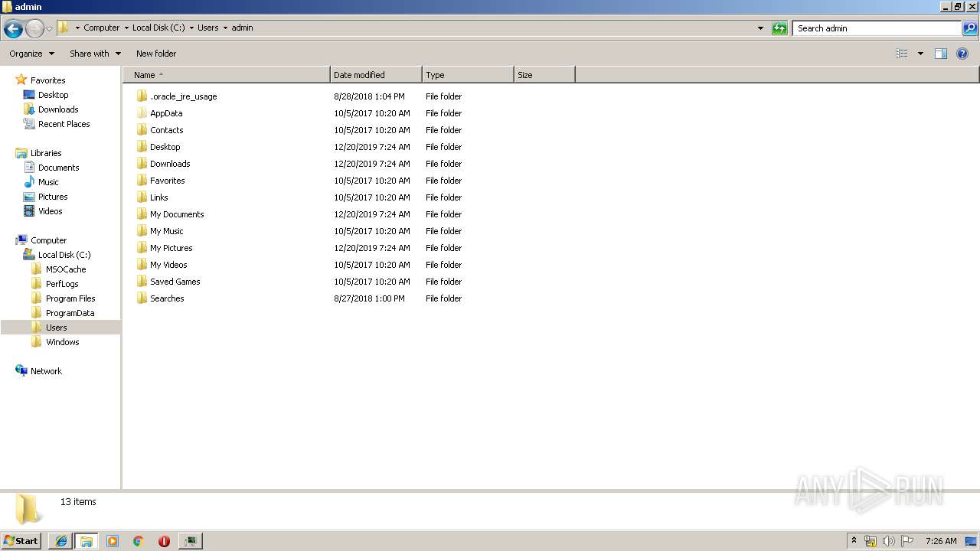Launch Internet Explorer from taskbar
The height and width of the screenshot is (551, 980).
click(60, 541)
